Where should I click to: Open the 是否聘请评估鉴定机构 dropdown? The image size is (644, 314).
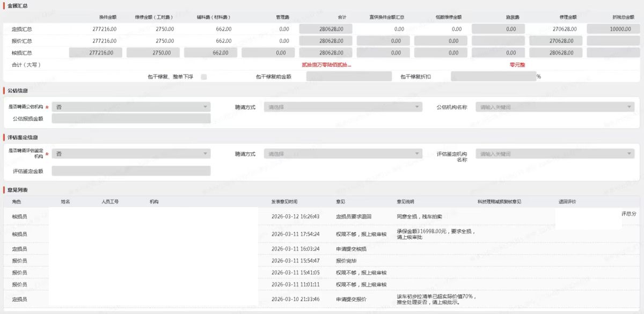pyautogui.click(x=131, y=154)
